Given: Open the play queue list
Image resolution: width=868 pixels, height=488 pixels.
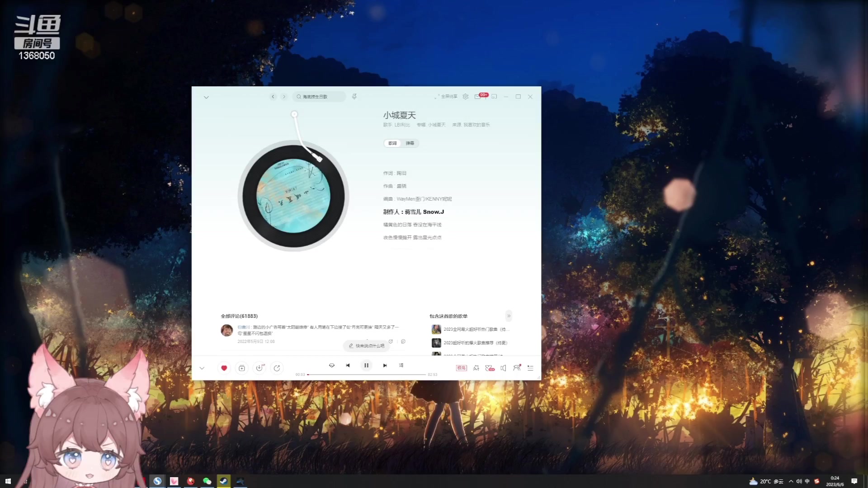Looking at the screenshot, I should click(530, 368).
